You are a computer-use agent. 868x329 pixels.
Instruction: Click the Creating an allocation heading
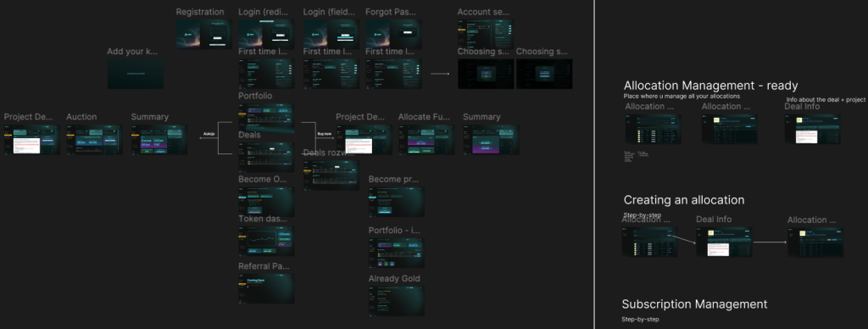pos(684,200)
